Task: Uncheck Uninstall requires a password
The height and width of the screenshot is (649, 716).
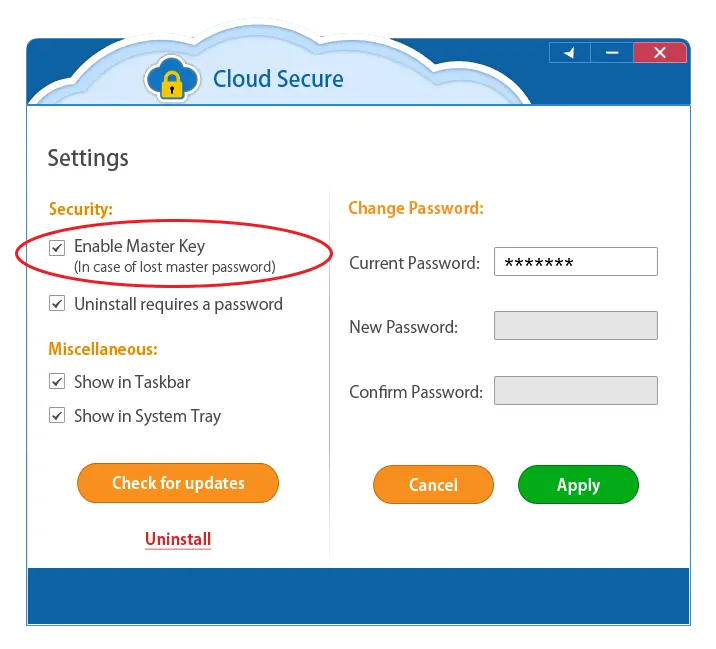Action: [x=57, y=303]
